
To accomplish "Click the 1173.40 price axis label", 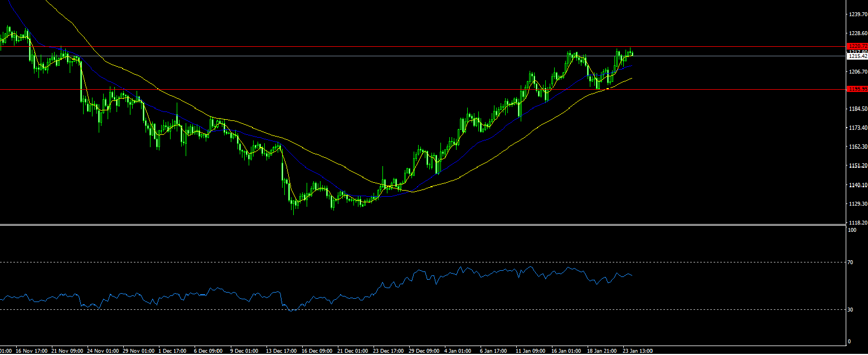I will [857, 128].
